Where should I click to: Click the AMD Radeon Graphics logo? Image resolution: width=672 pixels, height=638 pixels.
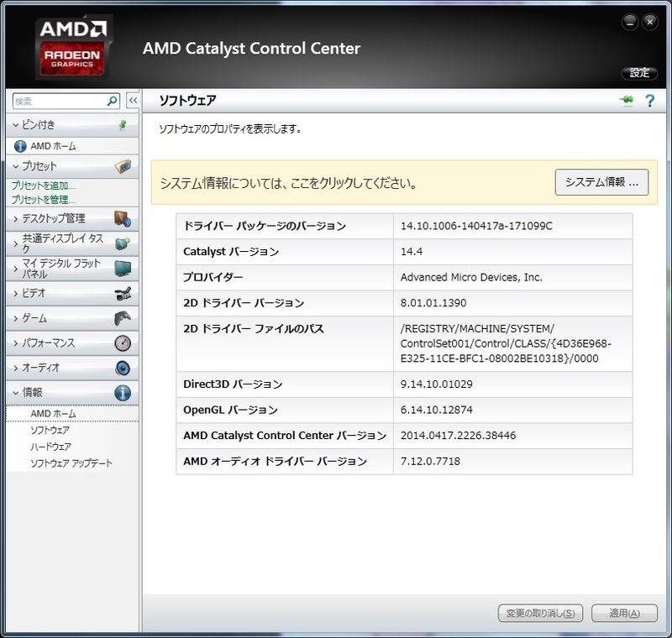(x=73, y=47)
